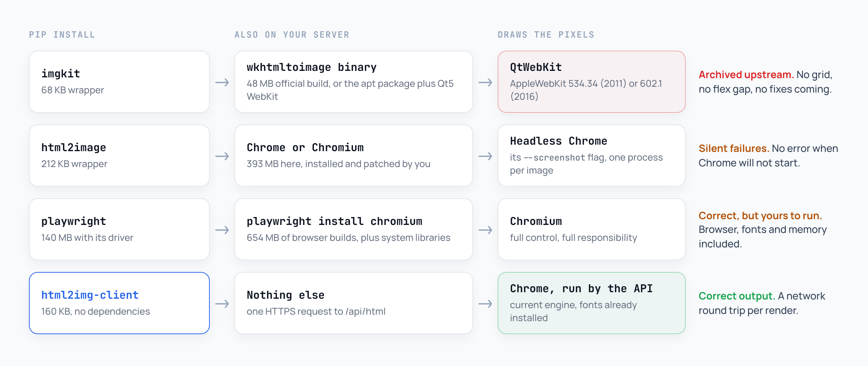The image size is (868, 366).
Task: Click the Archived upstream. red text
Action: [x=746, y=75]
